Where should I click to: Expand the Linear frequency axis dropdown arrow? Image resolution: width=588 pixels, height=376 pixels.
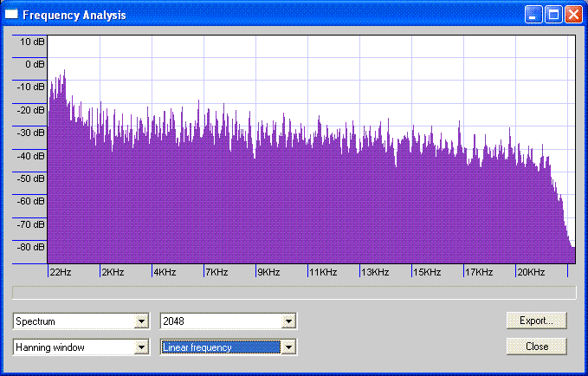(288, 347)
